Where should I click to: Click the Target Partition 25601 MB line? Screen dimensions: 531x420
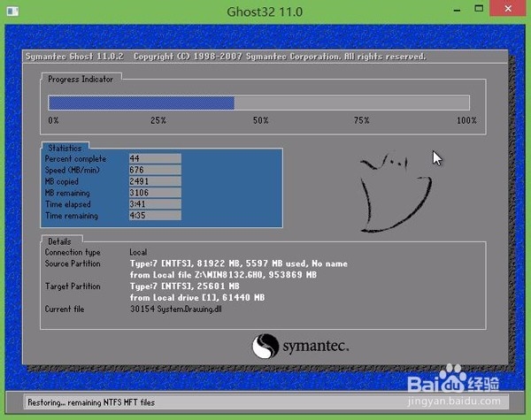(185, 286)
